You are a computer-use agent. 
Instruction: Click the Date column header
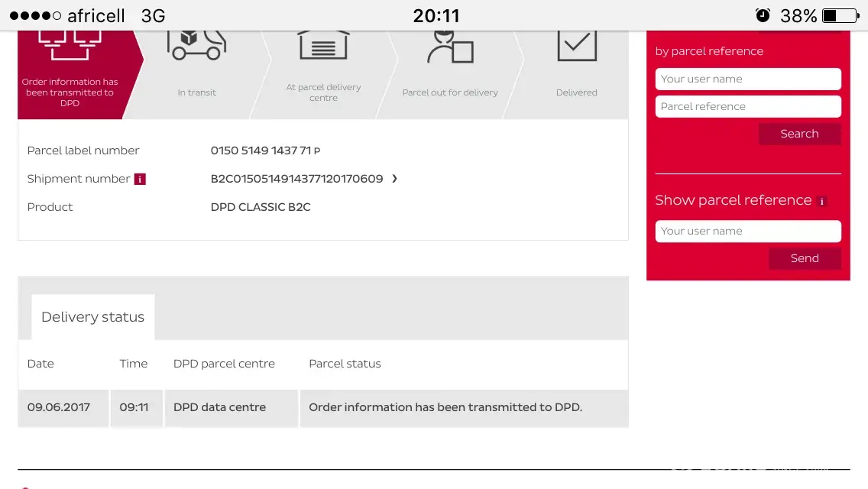[40, 364]
